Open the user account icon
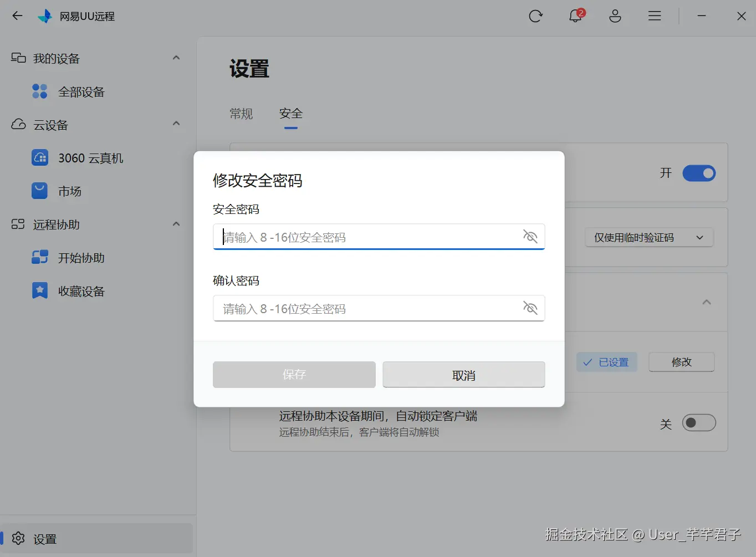Viewport: 756px width, 557px height. (x=615, y=16)
